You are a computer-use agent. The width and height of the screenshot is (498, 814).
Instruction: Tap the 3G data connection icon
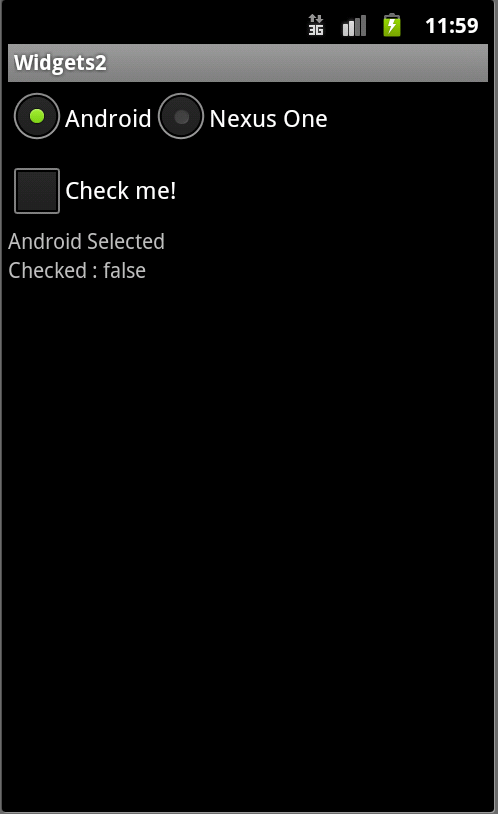(x=316, y=25)
